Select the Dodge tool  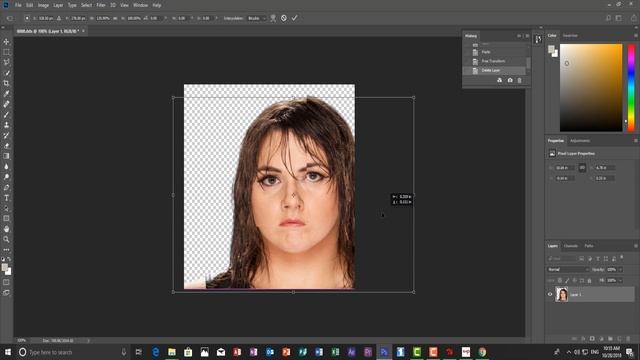(7, 177)
